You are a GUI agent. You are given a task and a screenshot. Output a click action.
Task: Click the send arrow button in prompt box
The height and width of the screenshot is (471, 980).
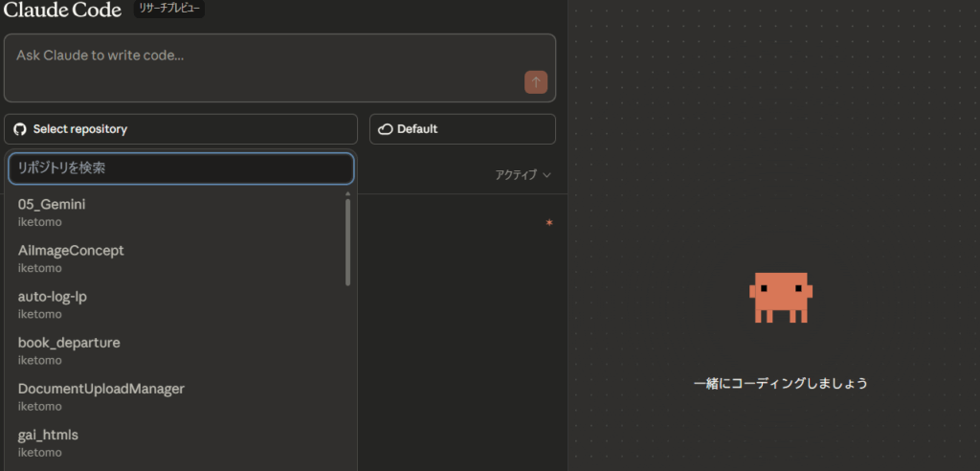tap(535, 82)
